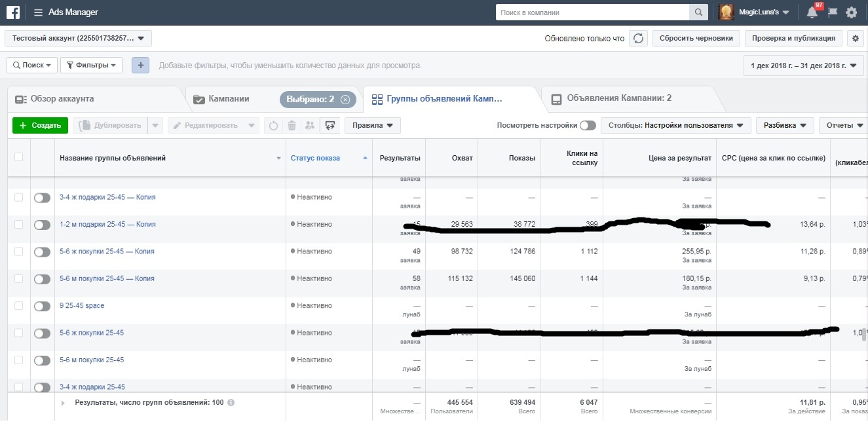
Task: Click the flag icon in top bar
Action: (833, 12)
